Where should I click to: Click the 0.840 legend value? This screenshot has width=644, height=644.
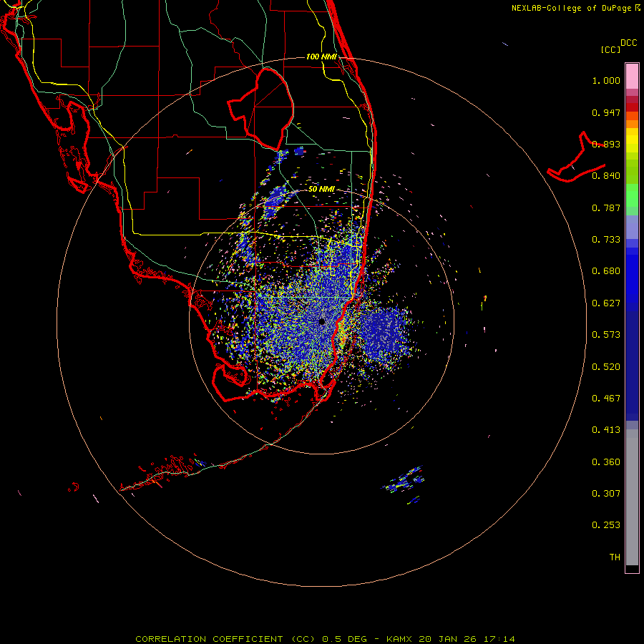pos(606,176)
